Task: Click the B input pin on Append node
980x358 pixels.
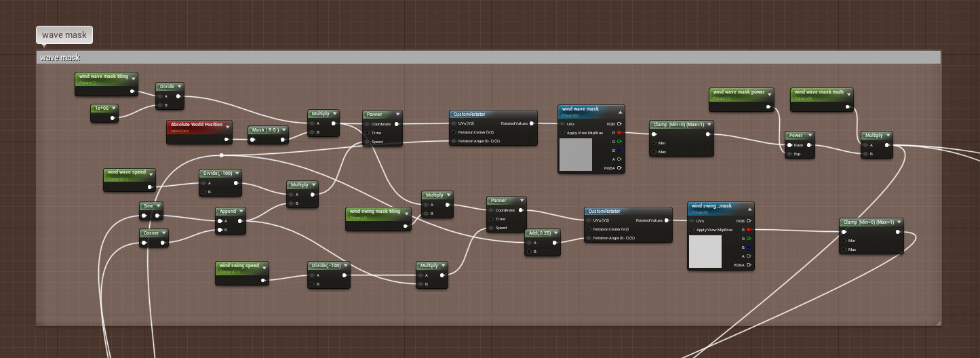Action: click(x=220, y=230)
